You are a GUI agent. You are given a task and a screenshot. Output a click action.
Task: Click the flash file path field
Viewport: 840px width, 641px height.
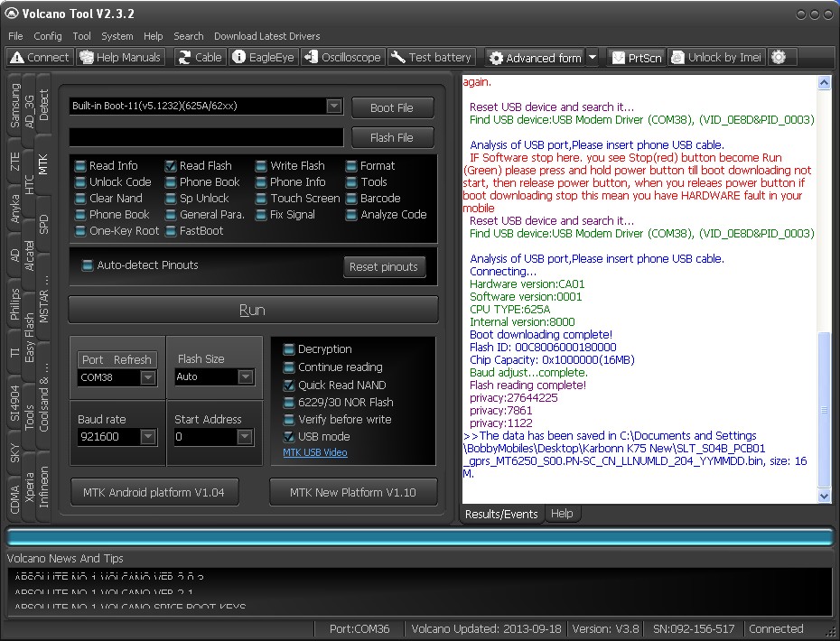(206, 137)
